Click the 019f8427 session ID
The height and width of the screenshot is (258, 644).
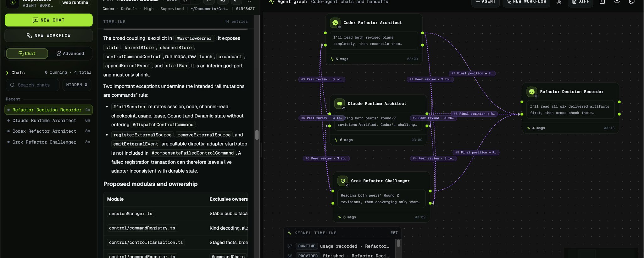(245, 9)
